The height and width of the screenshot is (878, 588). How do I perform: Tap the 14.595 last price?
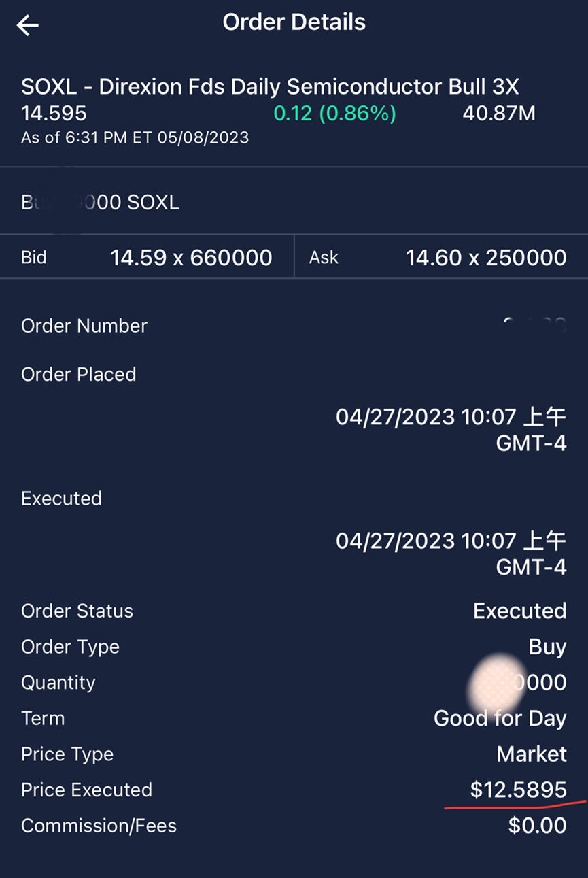point(54,113)
